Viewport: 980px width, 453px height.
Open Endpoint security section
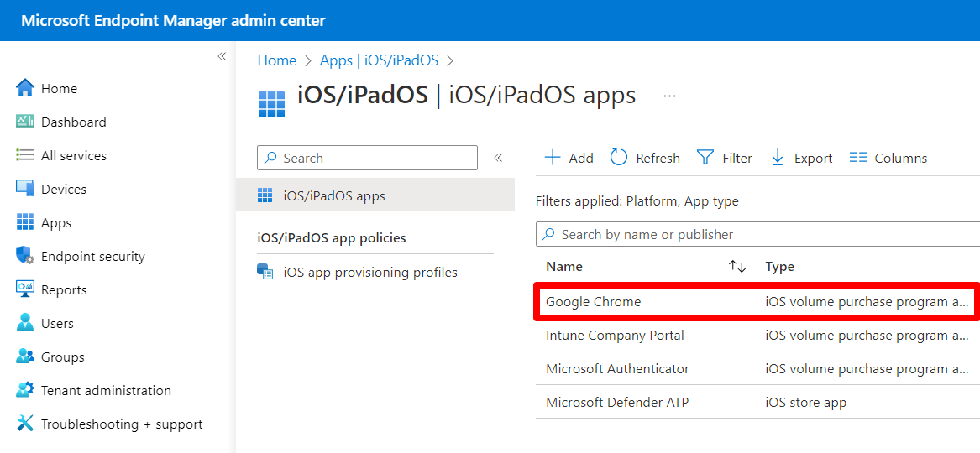click(93, 256)
